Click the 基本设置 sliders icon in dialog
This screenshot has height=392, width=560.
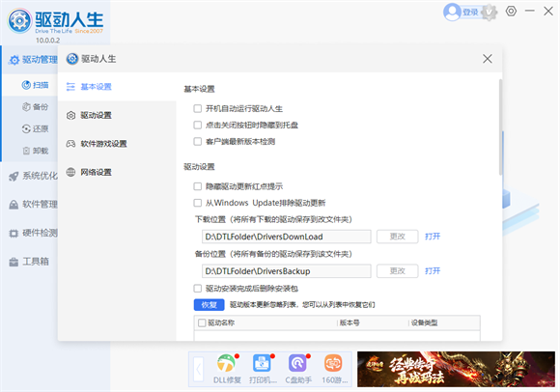coord(70,87)
